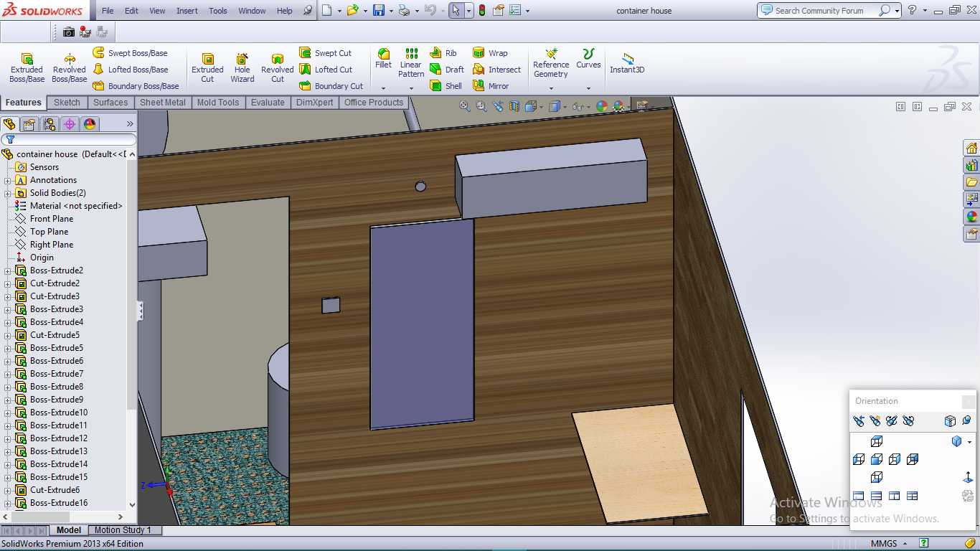Open the DisplayManager tab icon

point(90,124)
